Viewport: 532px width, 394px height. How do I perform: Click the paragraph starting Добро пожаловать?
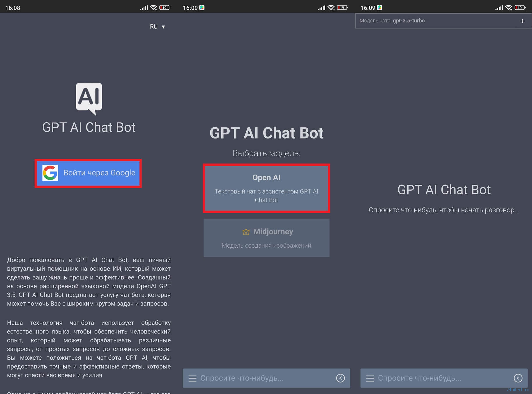click(89, 282)
